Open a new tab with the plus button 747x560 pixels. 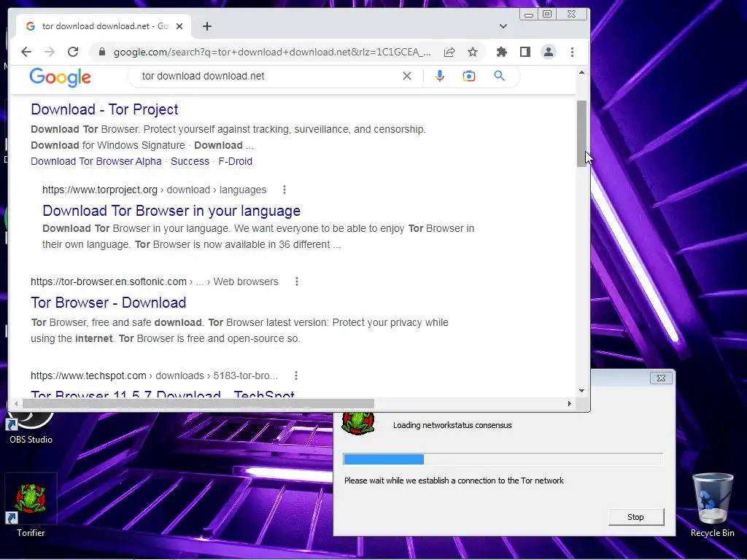tap(206, 26)
